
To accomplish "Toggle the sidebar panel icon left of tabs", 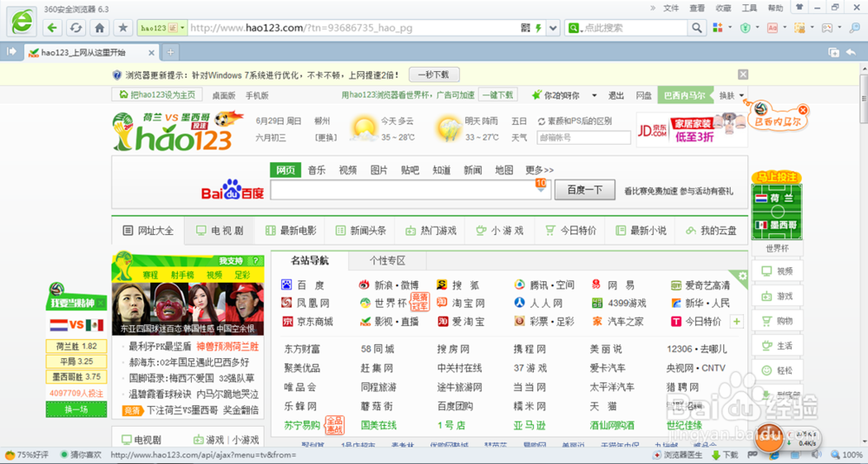I will (11, 52).
